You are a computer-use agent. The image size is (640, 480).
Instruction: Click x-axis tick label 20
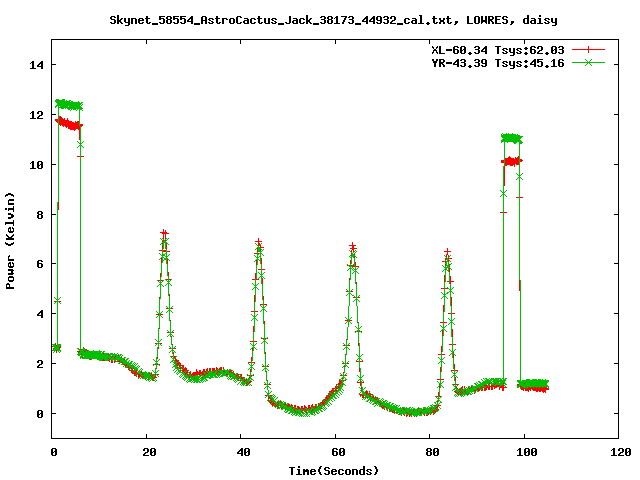pyautogui.click(x=149, y=452)
